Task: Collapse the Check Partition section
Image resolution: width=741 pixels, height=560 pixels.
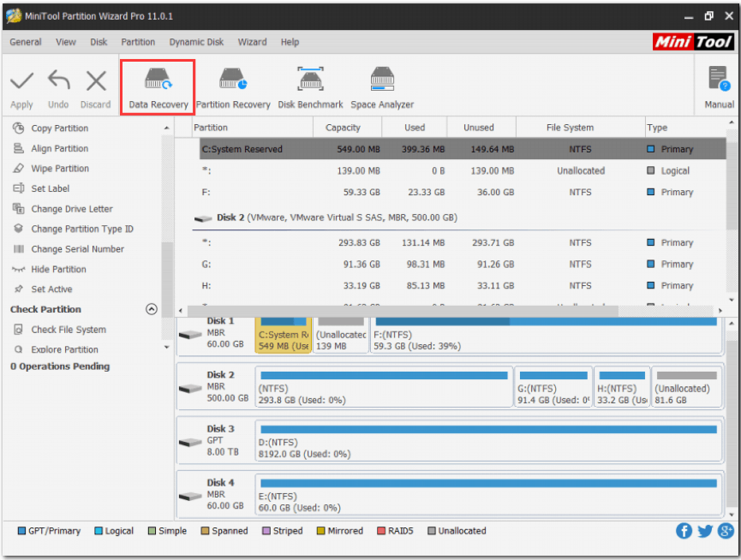Action: (152, 309)
